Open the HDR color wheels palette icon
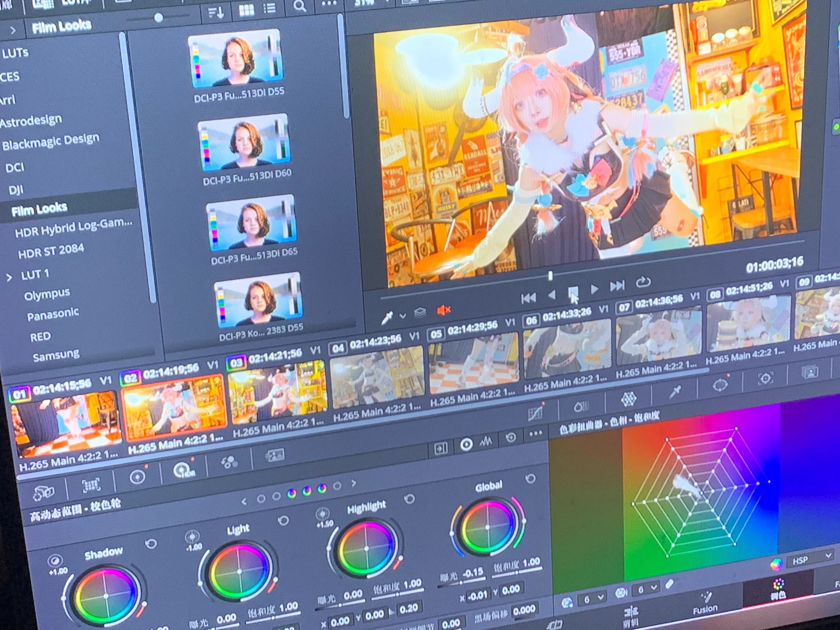This screenshot has height=630, width=840. pos(183,470)
